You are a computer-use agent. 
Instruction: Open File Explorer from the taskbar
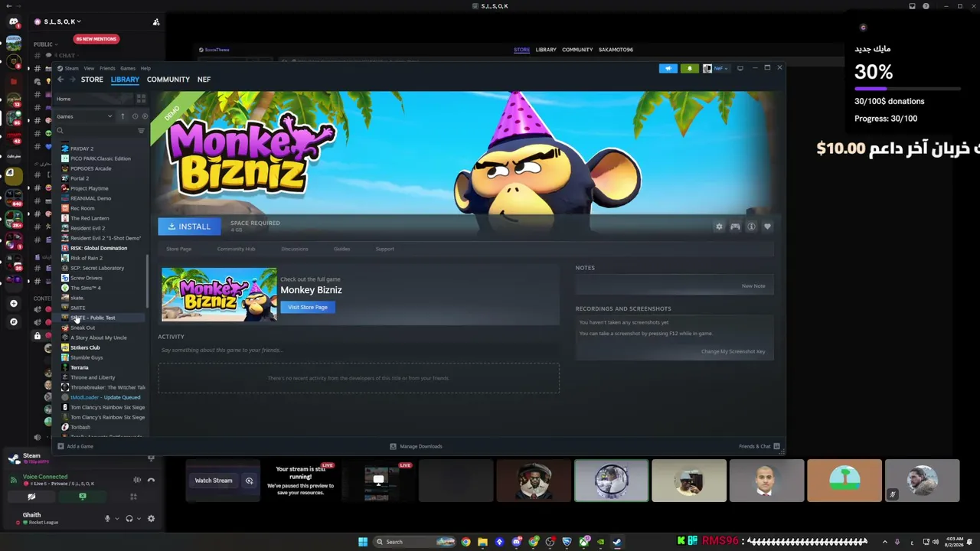coord(482,542)
